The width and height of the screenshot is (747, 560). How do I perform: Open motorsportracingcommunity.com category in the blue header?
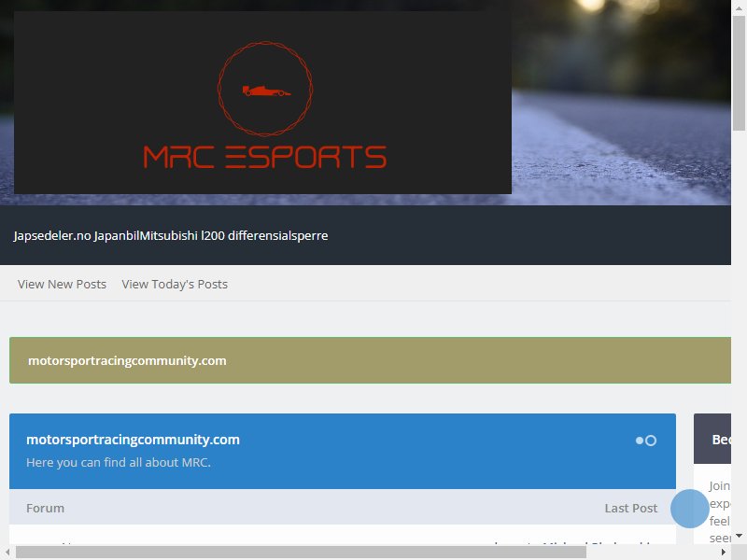[133, 440]
